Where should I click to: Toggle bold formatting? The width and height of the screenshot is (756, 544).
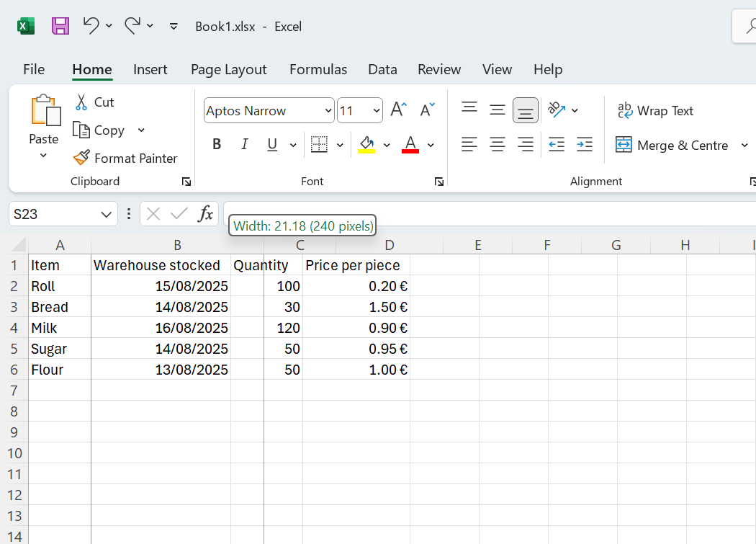tap(217, 144)
